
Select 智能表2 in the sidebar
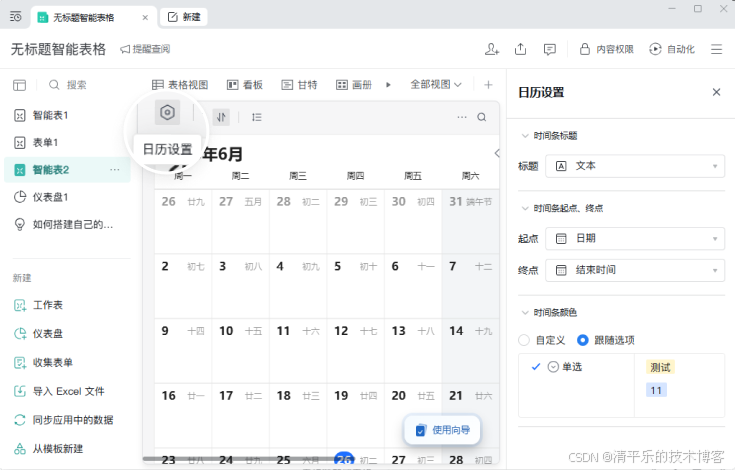[x=68, y=170]
